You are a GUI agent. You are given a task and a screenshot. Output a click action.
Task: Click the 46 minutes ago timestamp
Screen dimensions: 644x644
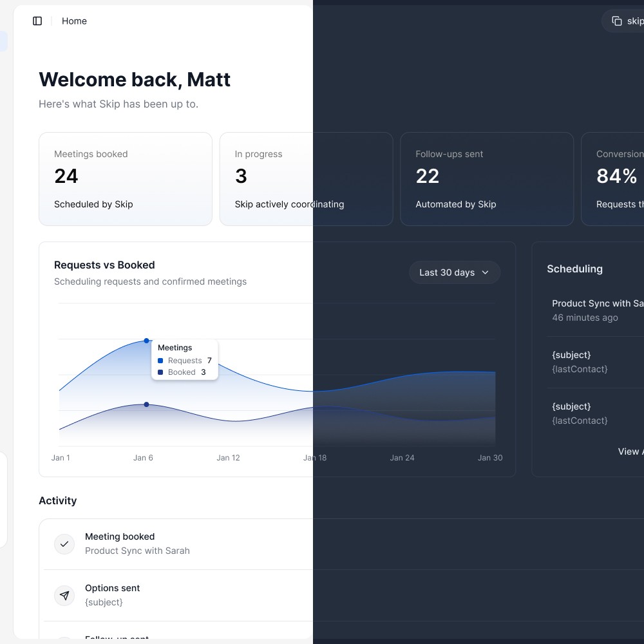[x=585, y=317]
